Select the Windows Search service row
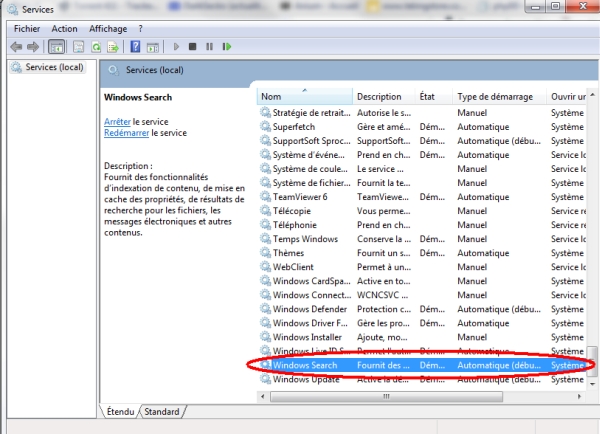The image size is (600, 434). pyautogui.click(x=422, y=365)
